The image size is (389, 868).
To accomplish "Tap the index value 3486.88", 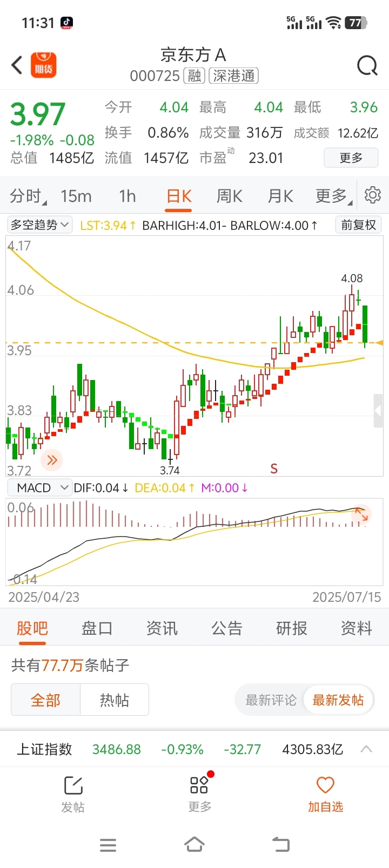I will point(117,749).
